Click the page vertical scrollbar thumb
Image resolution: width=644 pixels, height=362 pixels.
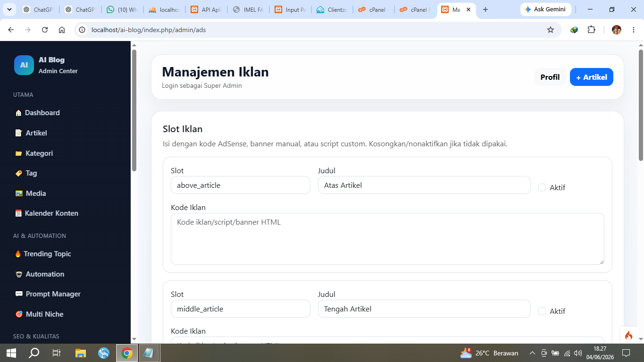641,105
